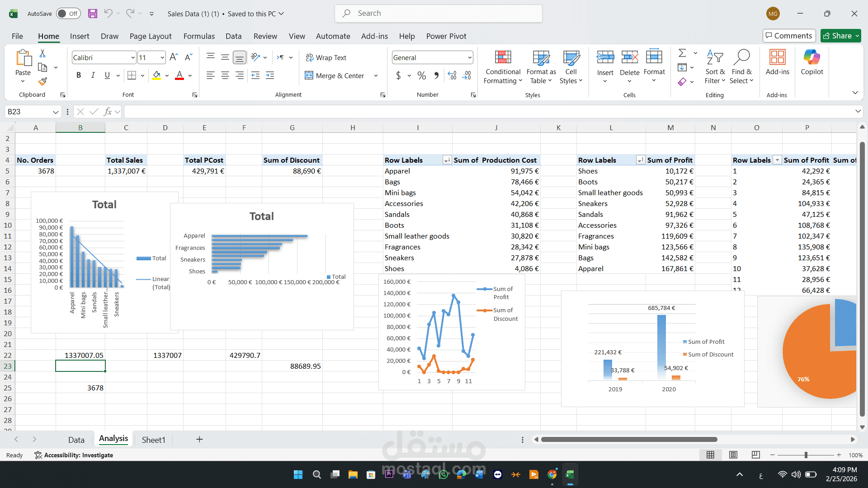This screenshot has width=868, height=488.
Task: Click the Save floppy disk icon
Action: 93,14
